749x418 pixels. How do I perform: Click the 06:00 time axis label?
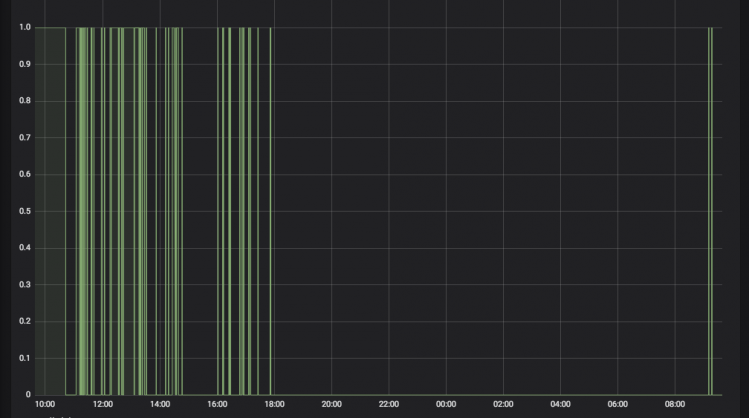618,404
